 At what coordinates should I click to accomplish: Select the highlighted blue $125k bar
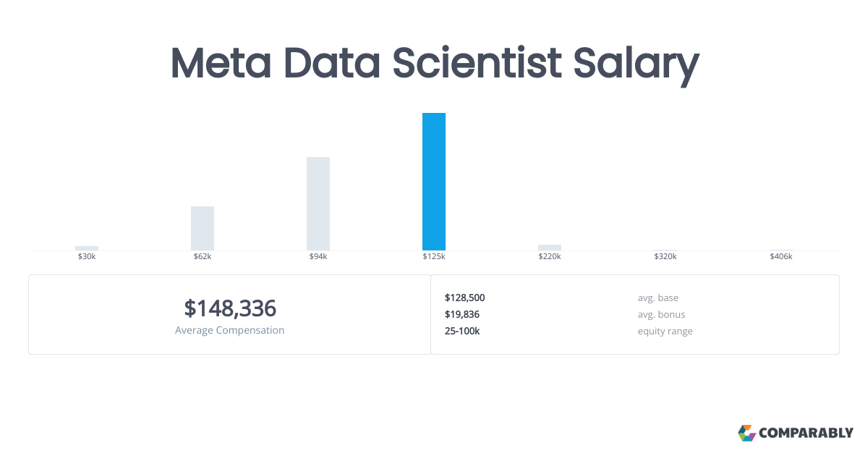(434, 182)
